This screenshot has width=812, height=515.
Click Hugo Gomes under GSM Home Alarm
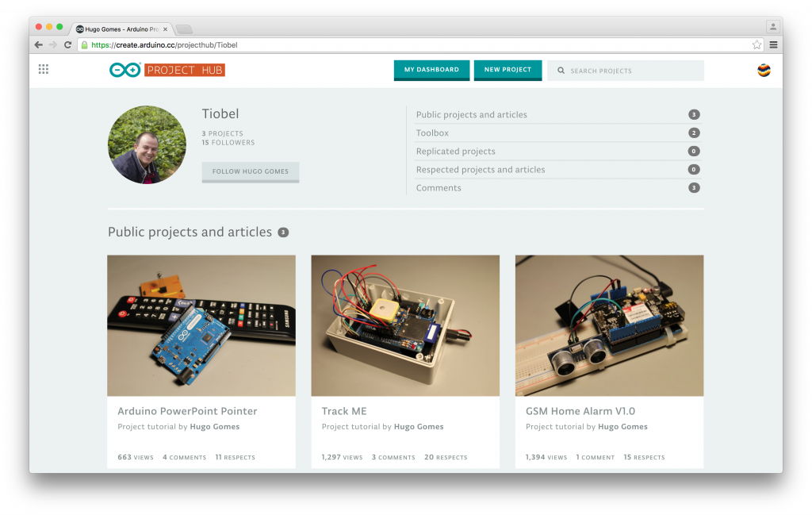pos(623,427)
